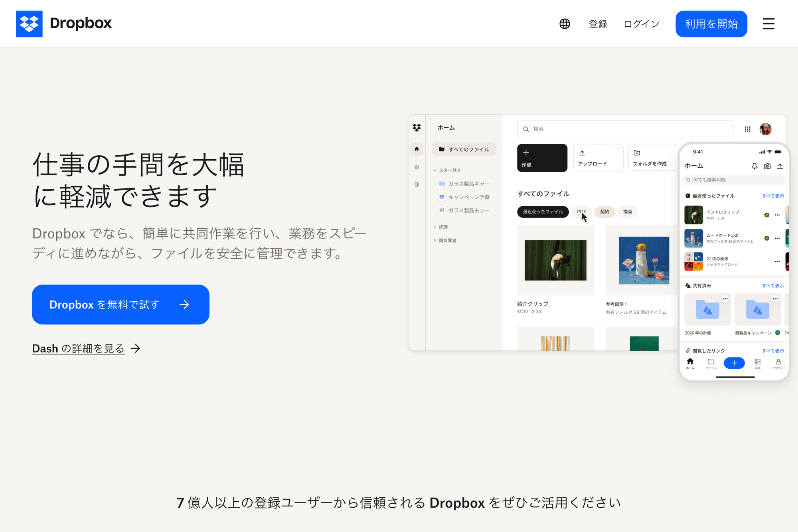Screen dimensions: 798x532
Task: Collapse the スター付き section
Action: coord(447,170)
